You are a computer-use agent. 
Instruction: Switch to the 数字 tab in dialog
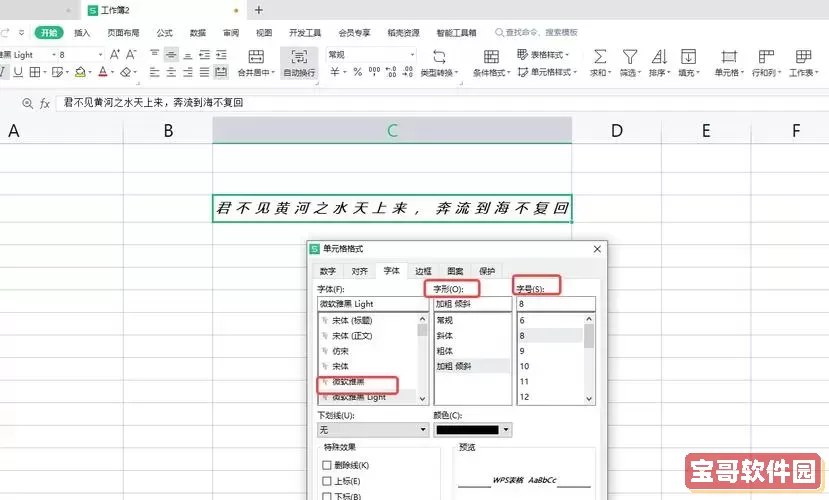click(x=328, y=271)
